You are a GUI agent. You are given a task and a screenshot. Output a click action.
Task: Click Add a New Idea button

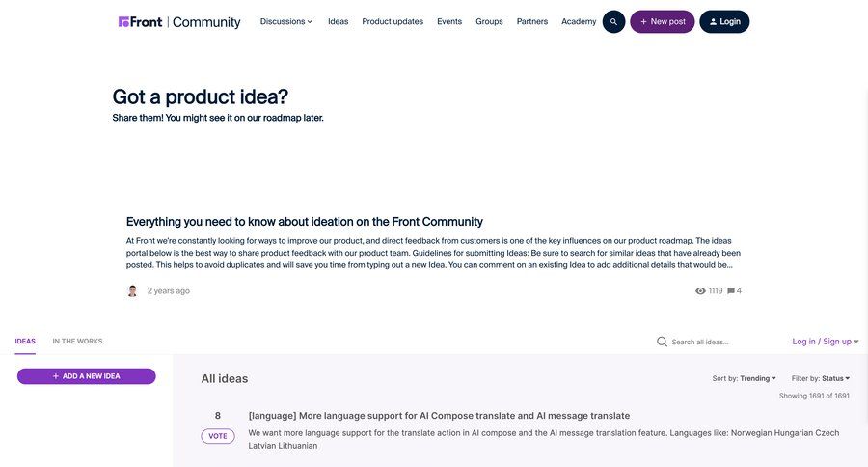pyautogui.click(x=86, y=376)
